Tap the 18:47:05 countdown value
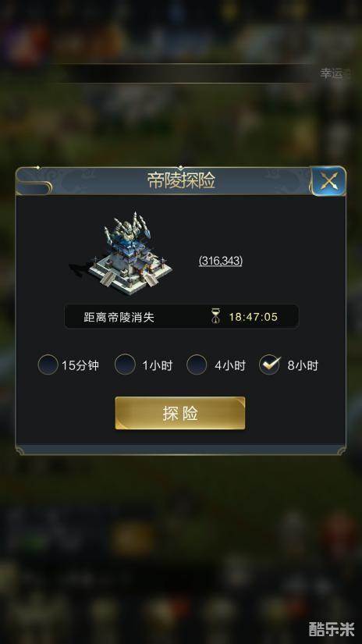Image resolution: width=362 pixels, height=644 pixels. tap(254, 317)
